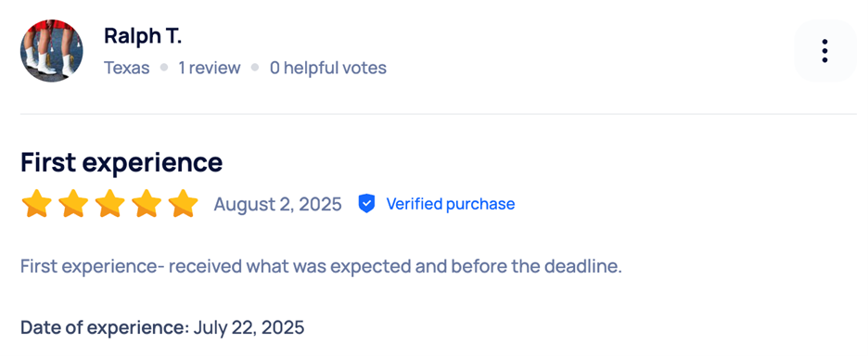Click the Date of experience label

(105, 328)
